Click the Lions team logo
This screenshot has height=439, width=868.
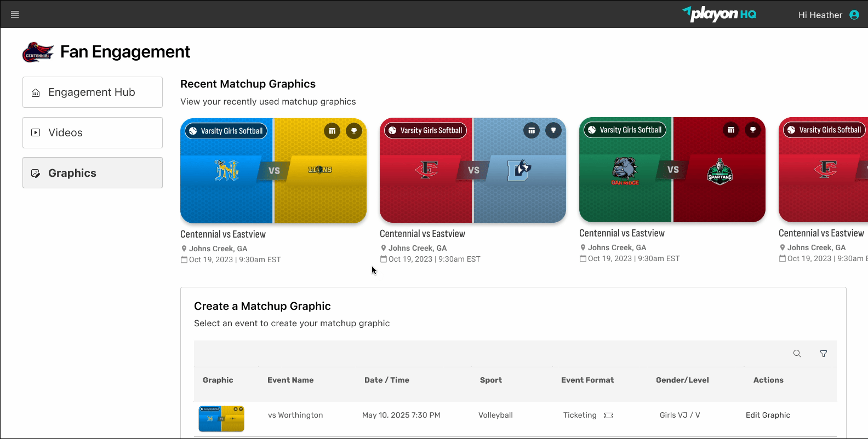click(320, 170)
